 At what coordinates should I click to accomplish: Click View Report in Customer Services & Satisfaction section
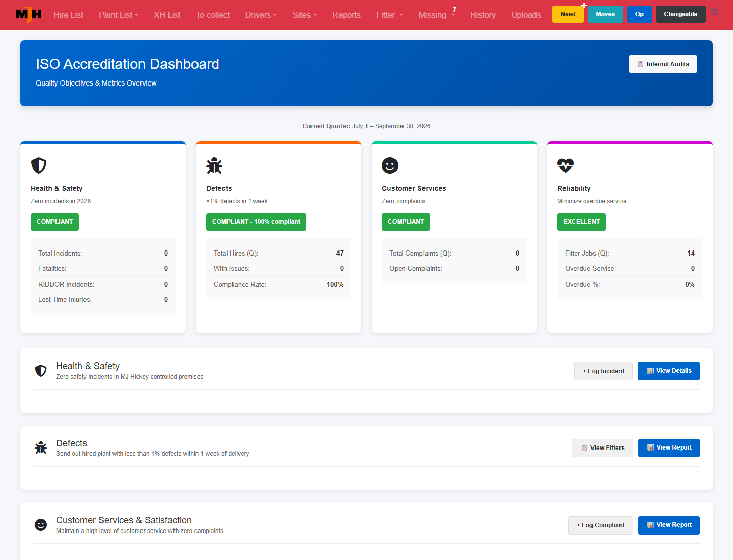pyautogui.click(x=669, y=525)
